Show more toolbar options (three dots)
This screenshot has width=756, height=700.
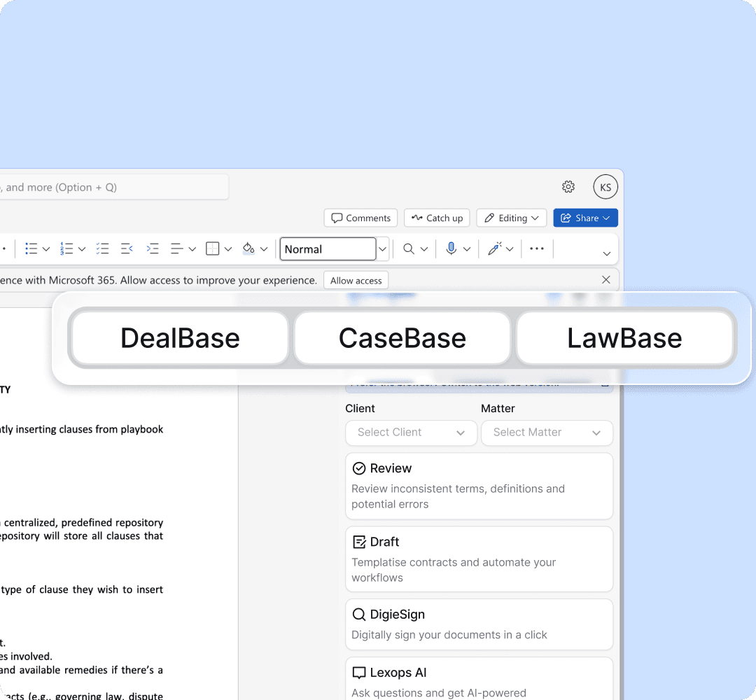click(537, 248)
